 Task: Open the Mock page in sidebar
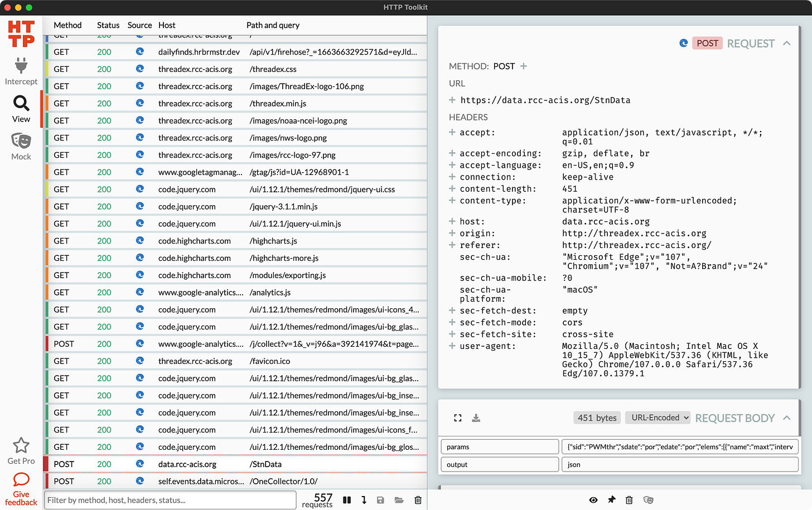pos(21,147)
